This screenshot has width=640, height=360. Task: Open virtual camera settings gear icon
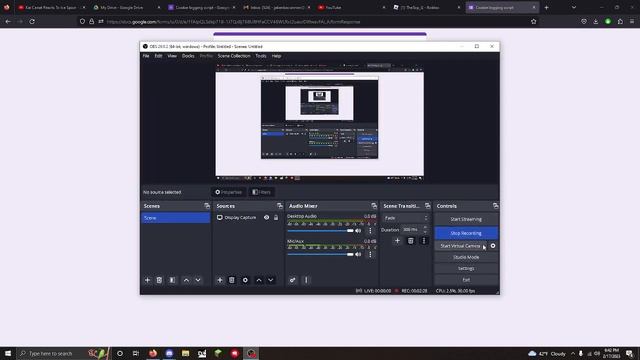[x=493, y=246]
